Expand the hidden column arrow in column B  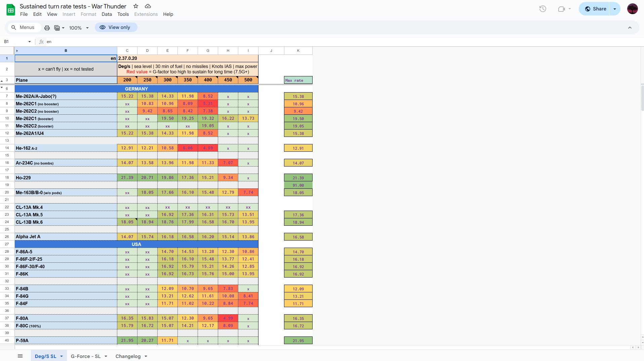tap(17, 51)
